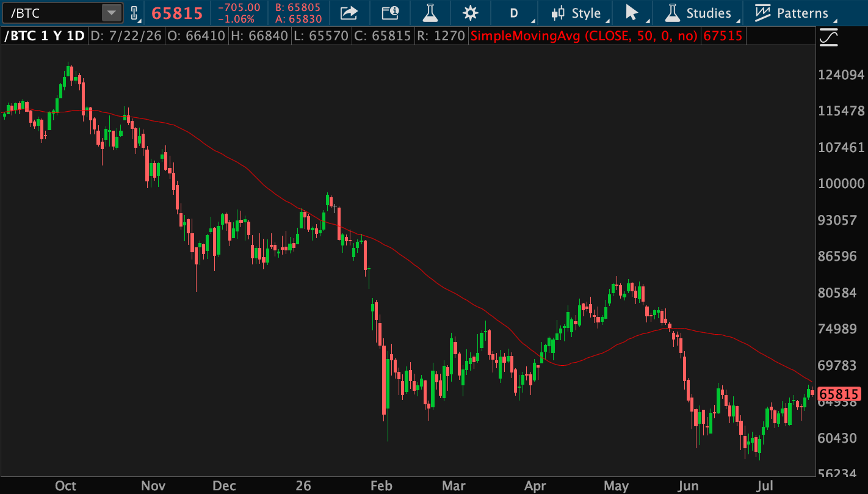Click the /BTC 1 Y 1D chart title
The width and height of the screenshot is (868, 494).
point(45,36)
